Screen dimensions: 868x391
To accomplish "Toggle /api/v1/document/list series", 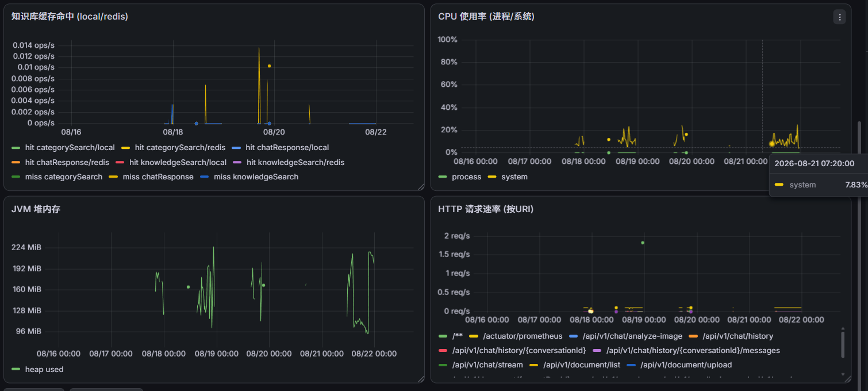I will click(x=582, y=365).
